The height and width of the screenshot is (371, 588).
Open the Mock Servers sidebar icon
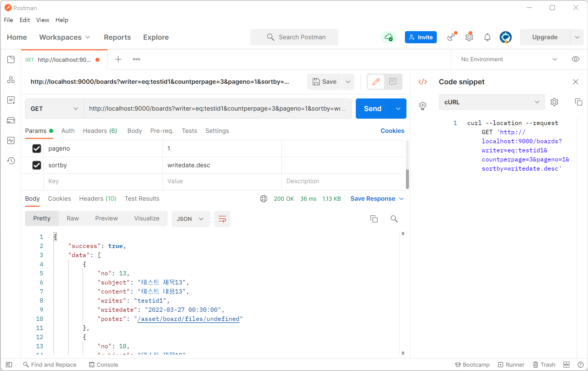[11, 120]
